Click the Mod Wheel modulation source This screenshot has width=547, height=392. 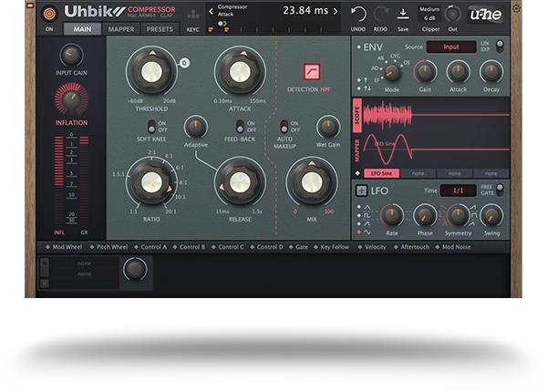pyautogui.click(x=66, y=247)
